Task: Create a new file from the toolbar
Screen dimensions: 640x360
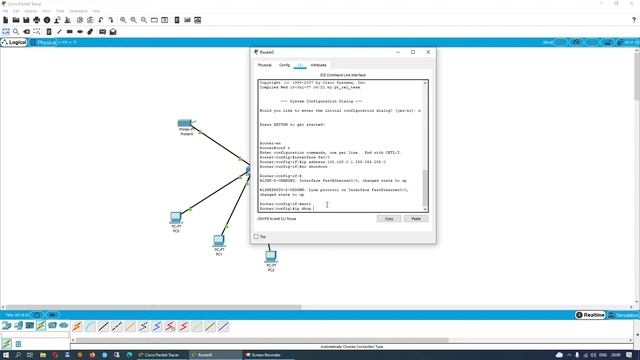Action: 5,20
